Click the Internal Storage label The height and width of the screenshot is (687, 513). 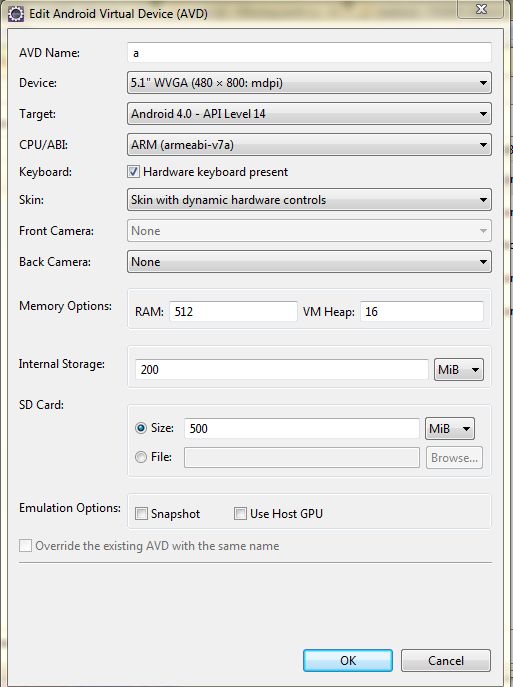62,364
